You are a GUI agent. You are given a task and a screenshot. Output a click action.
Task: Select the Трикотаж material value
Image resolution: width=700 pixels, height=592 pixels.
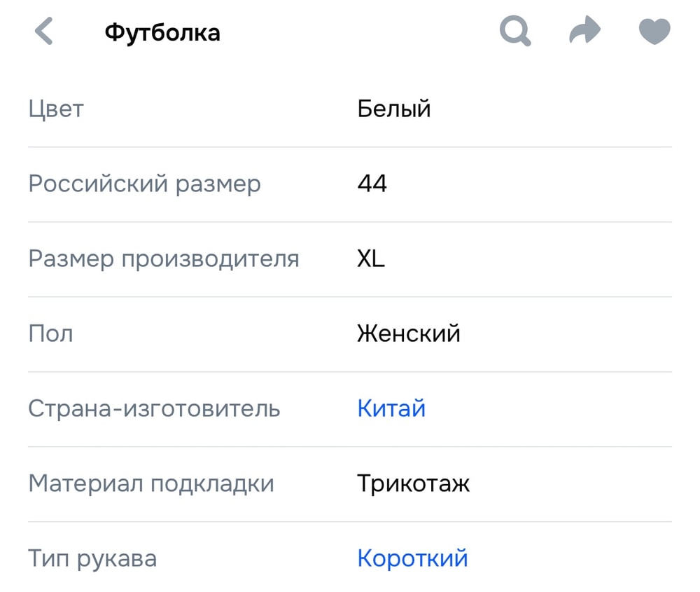click(413, 483)
